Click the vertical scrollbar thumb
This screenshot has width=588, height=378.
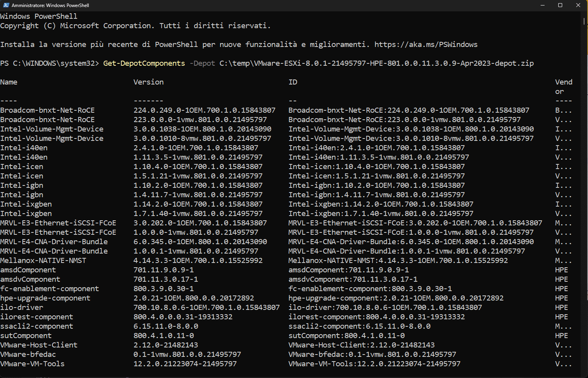click(x=584, y=22)
